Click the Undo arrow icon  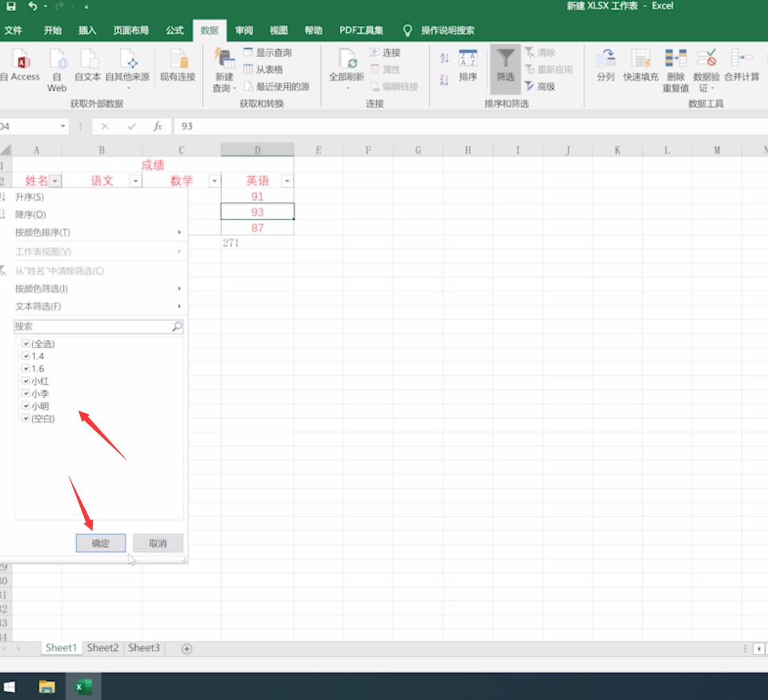(x=33, y=7)
